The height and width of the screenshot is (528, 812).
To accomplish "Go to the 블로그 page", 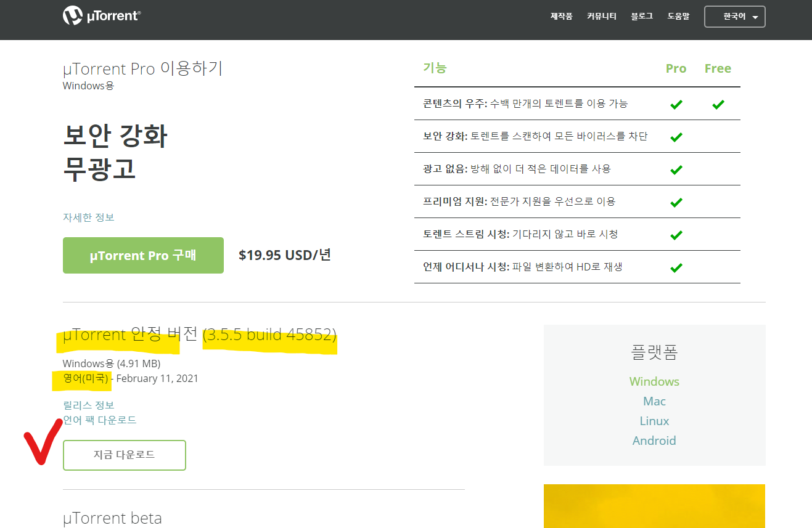I will coord(642,17).
